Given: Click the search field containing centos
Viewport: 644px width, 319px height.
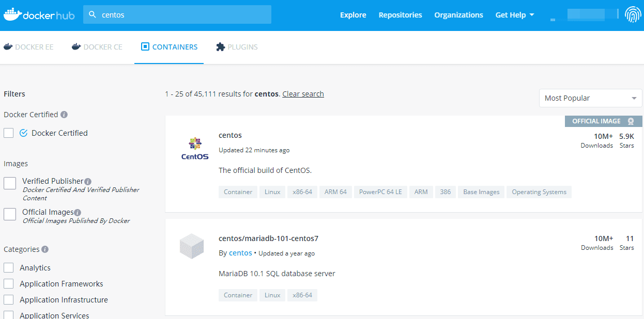Looking at the screenshot, I should (177, 14).
